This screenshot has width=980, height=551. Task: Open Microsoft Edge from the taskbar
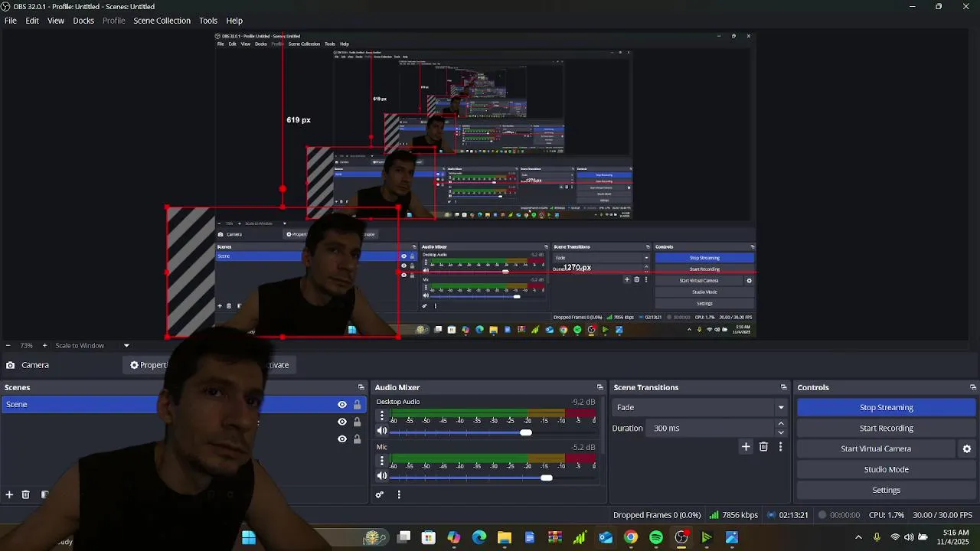click(479, 537)
